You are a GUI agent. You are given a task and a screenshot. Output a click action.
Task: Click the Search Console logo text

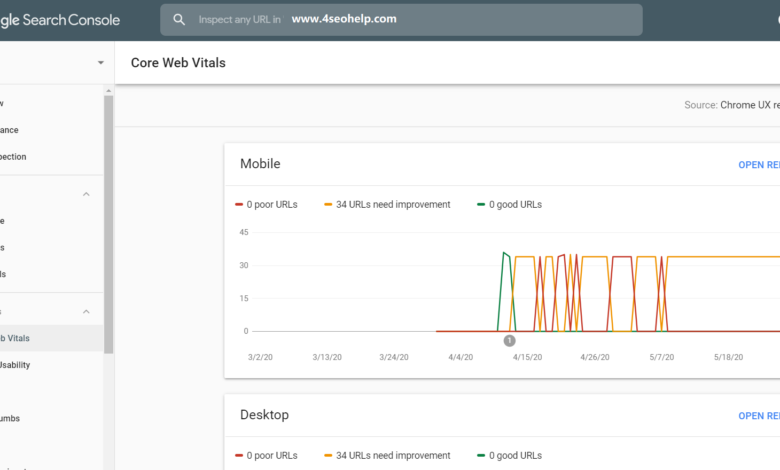coord(60,20)
